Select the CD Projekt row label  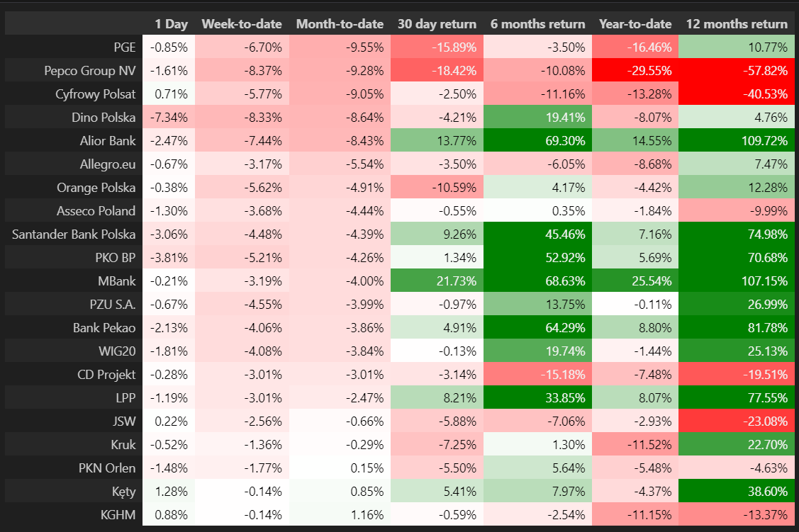point(106,374)
